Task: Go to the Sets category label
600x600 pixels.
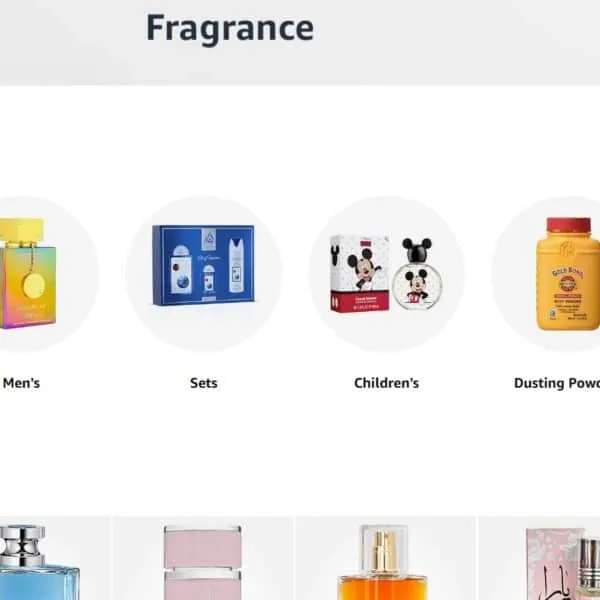Action: tap(204, 383)
